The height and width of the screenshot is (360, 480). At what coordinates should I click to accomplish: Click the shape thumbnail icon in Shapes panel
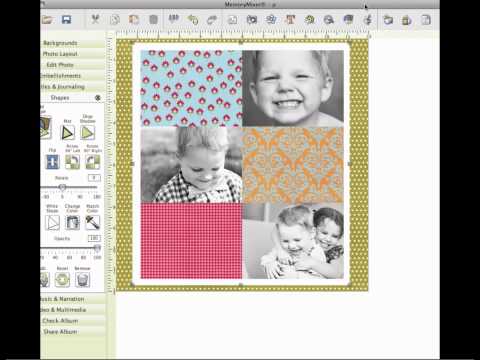click(46, 127)
